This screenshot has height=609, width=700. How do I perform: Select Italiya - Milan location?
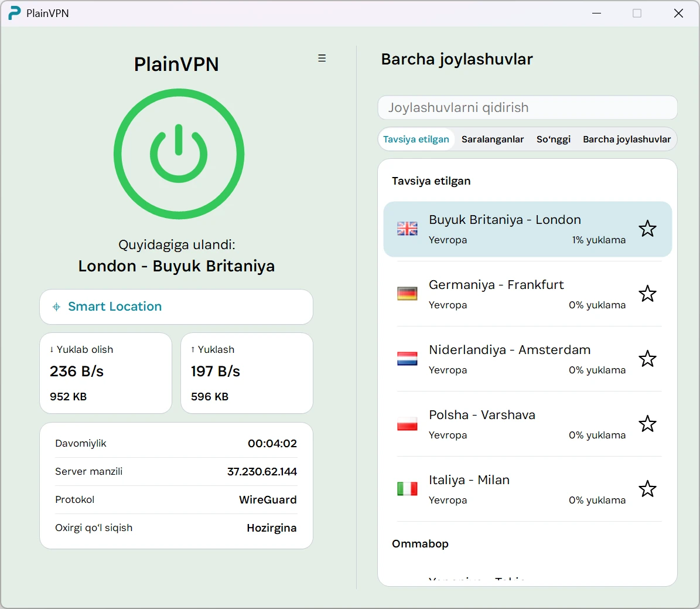(528, 489)
